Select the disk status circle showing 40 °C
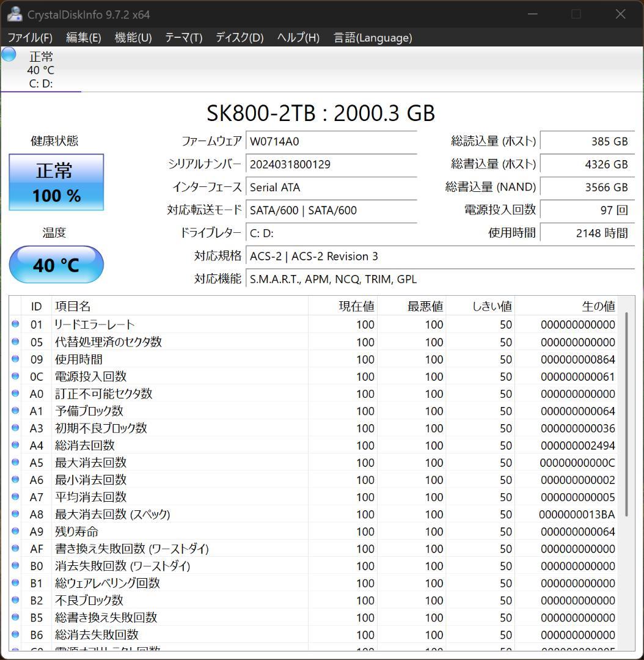Screen dimensions: 644x660 point(8,55)
